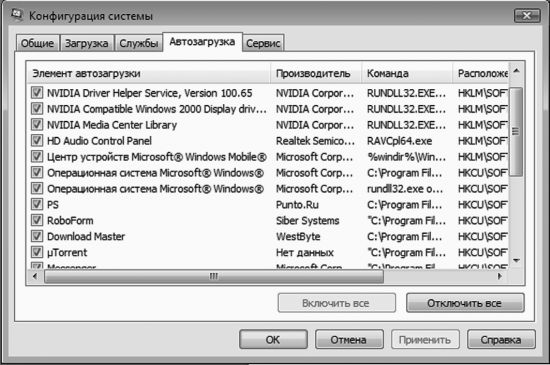This screenshot has width=550, height=365.
Task: Click the vertical scrollbar thumb
Action: [516, 131]
